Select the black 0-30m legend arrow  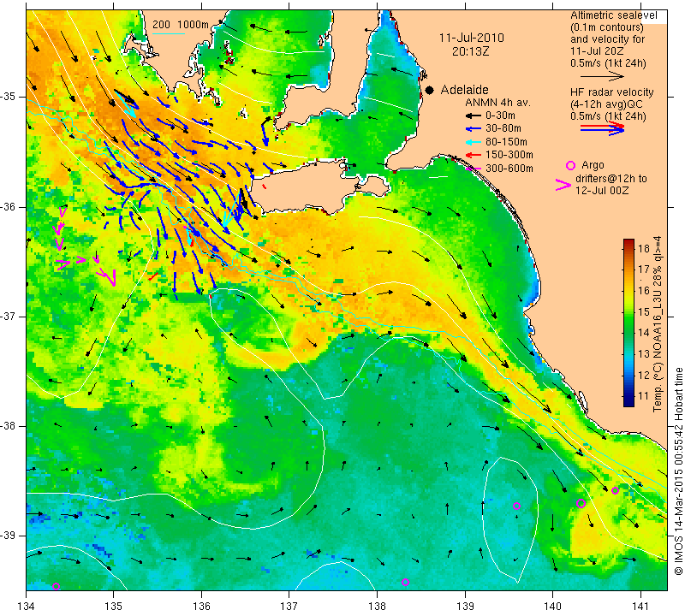pyautogui.click(x=473, y=115)
